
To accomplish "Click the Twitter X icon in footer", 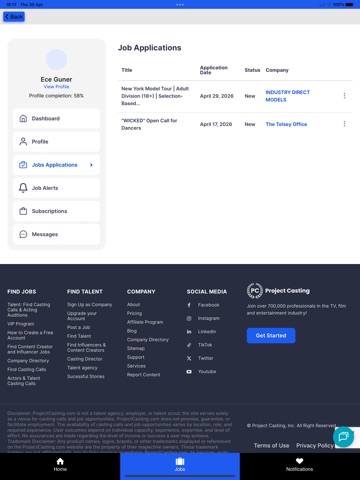I will (189, 358).
